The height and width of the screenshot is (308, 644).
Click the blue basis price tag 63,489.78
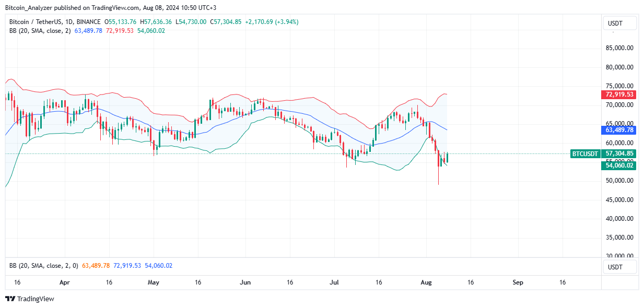pyautogui.click(x=618, y=130)
